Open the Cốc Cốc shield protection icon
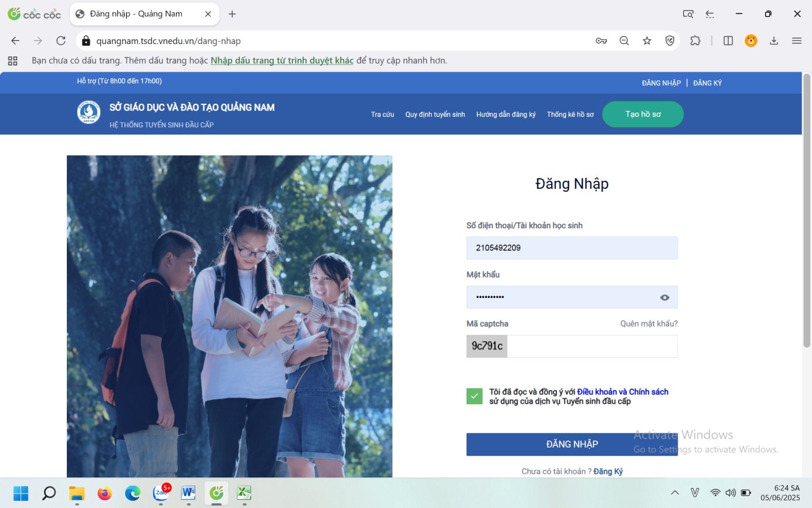The width and height of the screenshot is (812, 508). point(670,41)
